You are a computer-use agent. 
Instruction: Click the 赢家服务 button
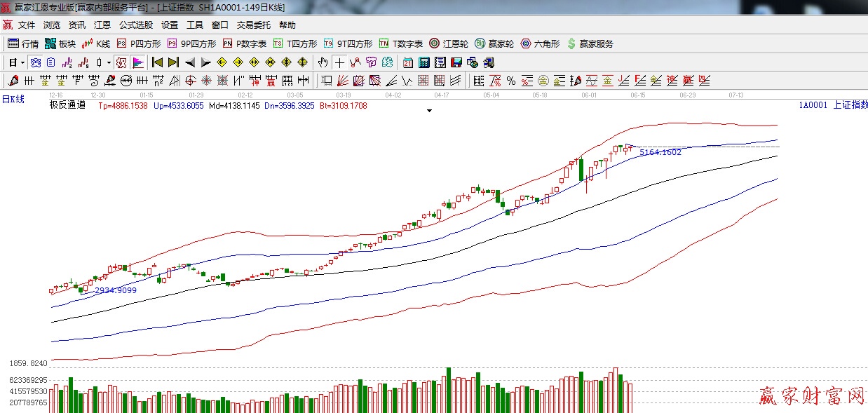[590, 43]
